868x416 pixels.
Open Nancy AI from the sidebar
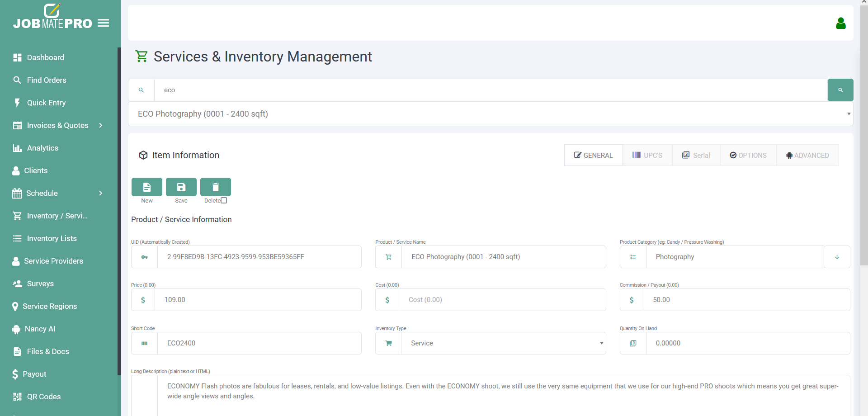40,329
